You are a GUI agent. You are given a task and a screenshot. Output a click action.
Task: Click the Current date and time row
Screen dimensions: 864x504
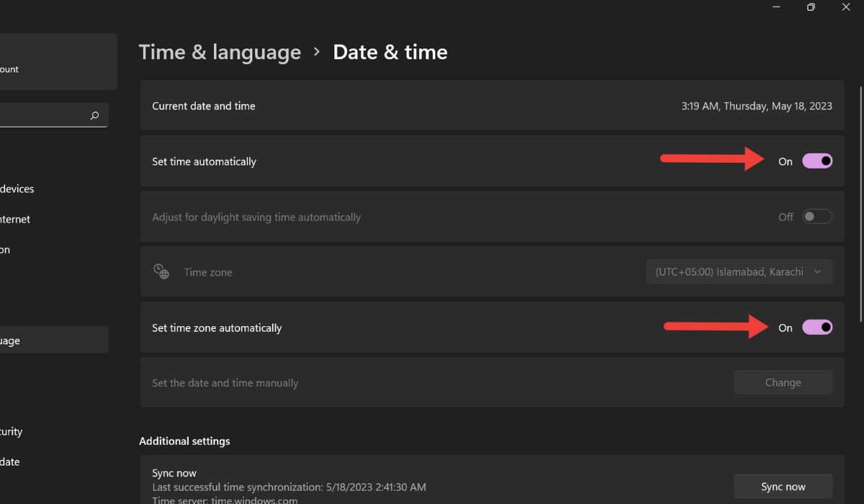click(x=492, y=106)
